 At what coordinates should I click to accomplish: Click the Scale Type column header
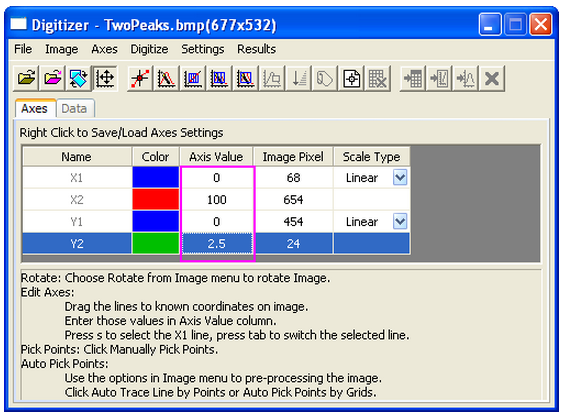pos(372,156)
